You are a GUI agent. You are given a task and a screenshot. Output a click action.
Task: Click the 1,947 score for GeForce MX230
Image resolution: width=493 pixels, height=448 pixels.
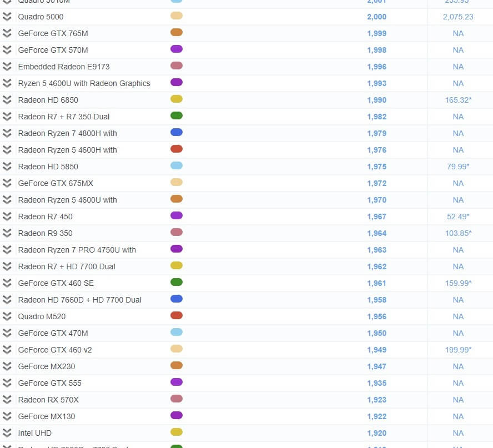pos(376,367)
